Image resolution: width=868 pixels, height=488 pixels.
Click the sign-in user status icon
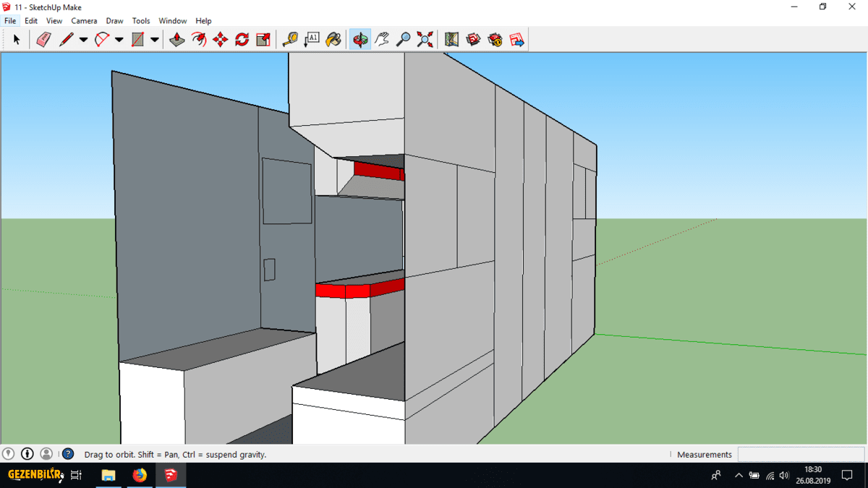[x=46, y=454]
